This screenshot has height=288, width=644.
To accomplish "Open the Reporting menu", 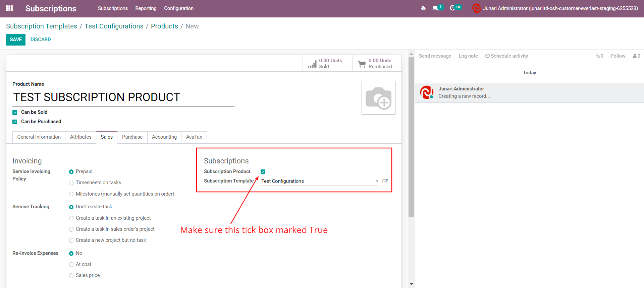I will 146,8.
